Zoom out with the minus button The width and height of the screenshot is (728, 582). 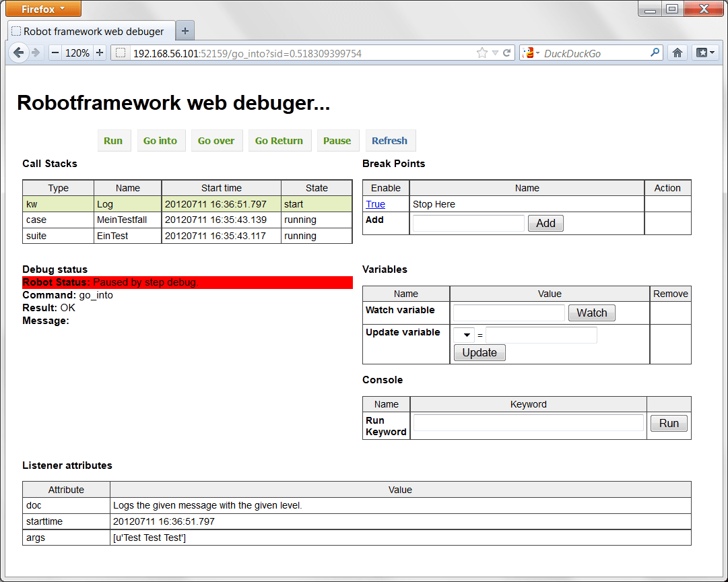point(55,53)
